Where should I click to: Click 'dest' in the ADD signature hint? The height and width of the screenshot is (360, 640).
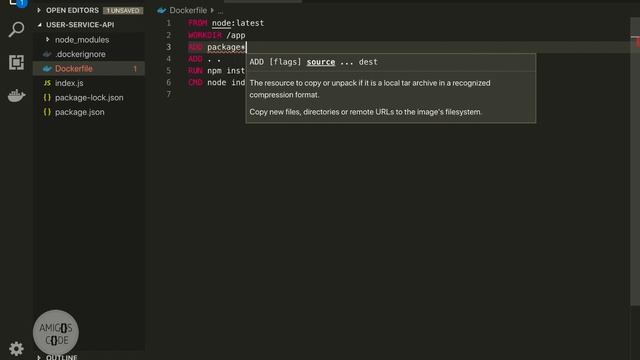coord(368,62)
